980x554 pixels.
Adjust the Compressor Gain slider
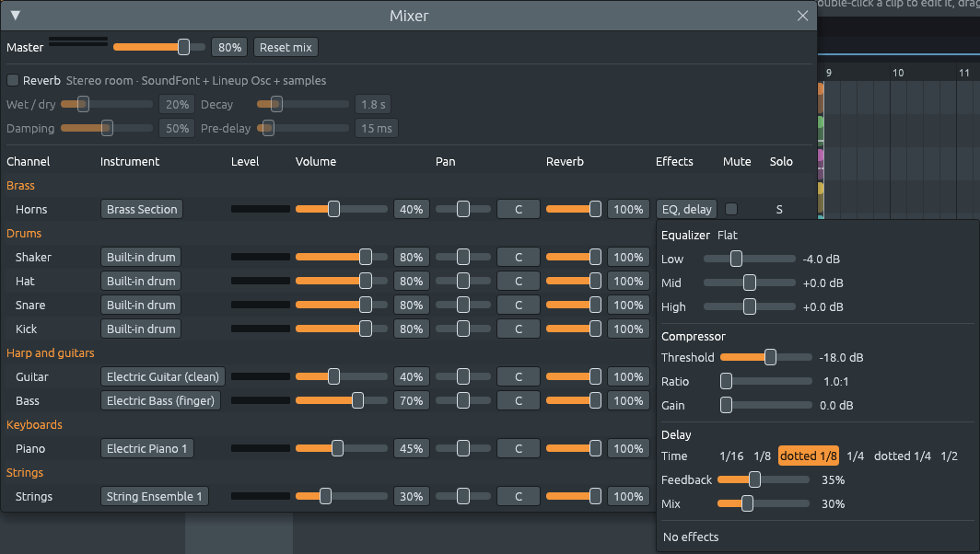pyautogui.click(x=766, y=405)
